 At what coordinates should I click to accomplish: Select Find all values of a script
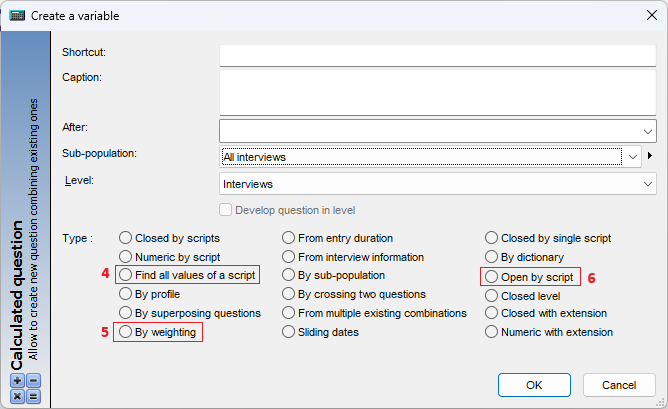point(187,275)
